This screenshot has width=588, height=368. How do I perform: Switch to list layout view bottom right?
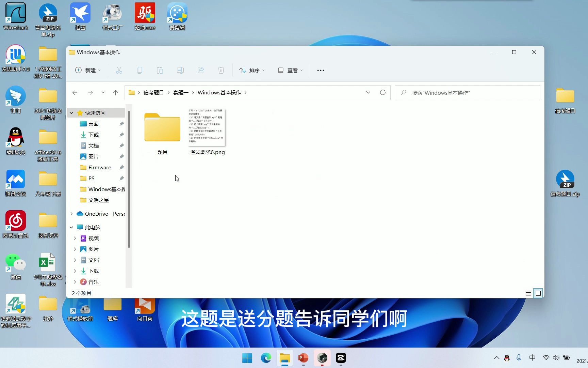tap(528, 293)
